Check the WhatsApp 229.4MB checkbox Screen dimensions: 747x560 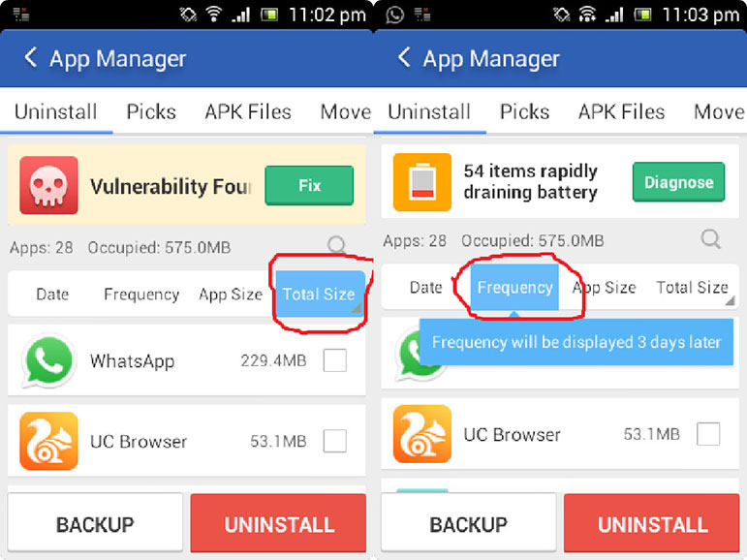pyautogui.click(x=335, y=360)
